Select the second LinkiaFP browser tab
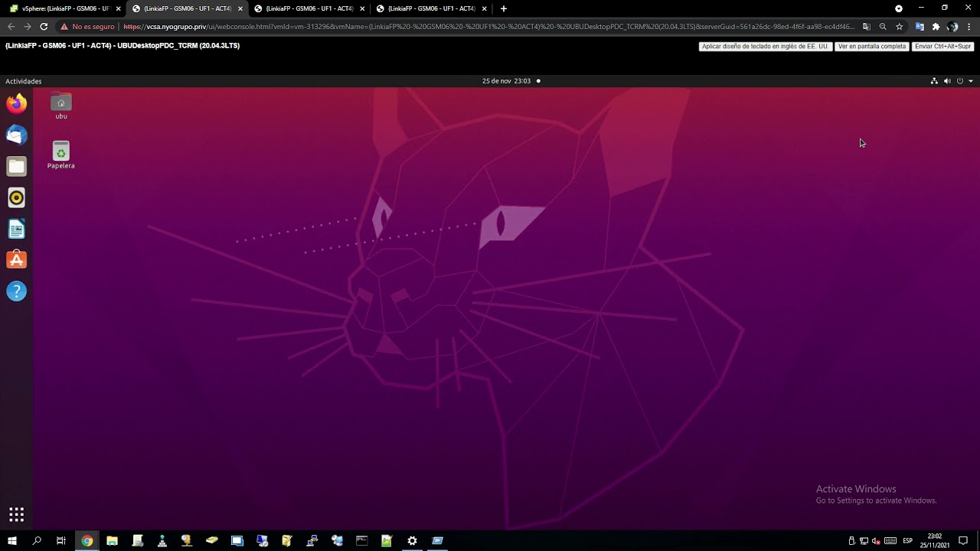The width and height of the screenshot is (980, 551). point(187,8)
